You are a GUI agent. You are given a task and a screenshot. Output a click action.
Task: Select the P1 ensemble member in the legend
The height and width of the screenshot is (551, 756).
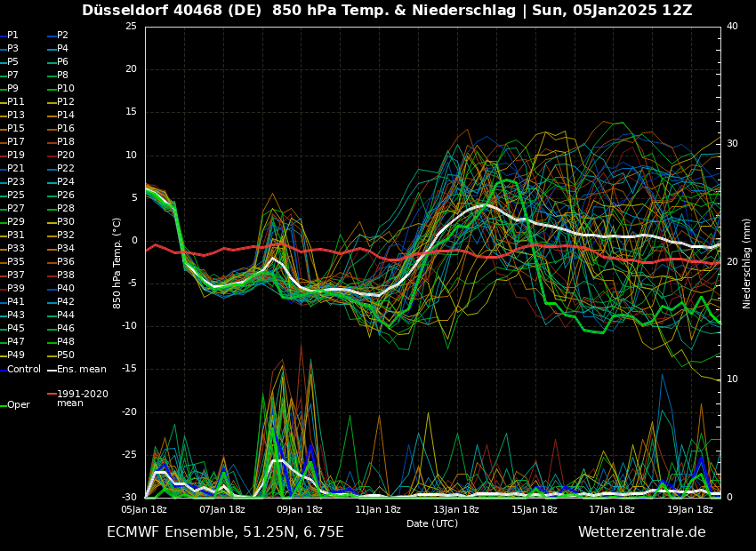point(12,33)
